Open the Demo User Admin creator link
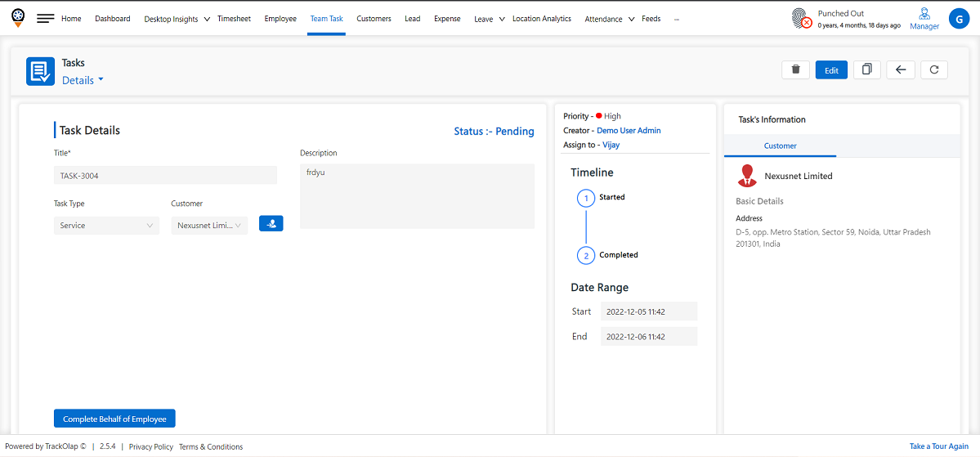This screenshot has height=457, width=980. coord(629,131)
